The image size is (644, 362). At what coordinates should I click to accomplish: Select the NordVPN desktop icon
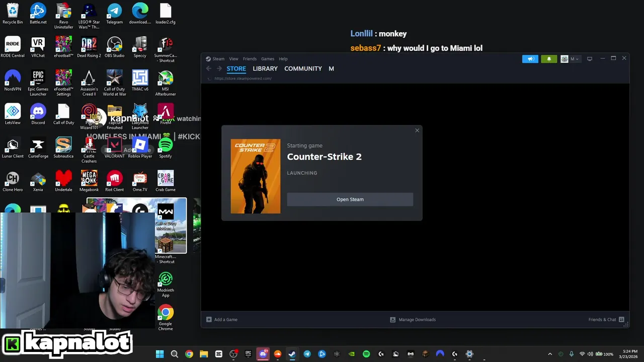coord(13,81)
